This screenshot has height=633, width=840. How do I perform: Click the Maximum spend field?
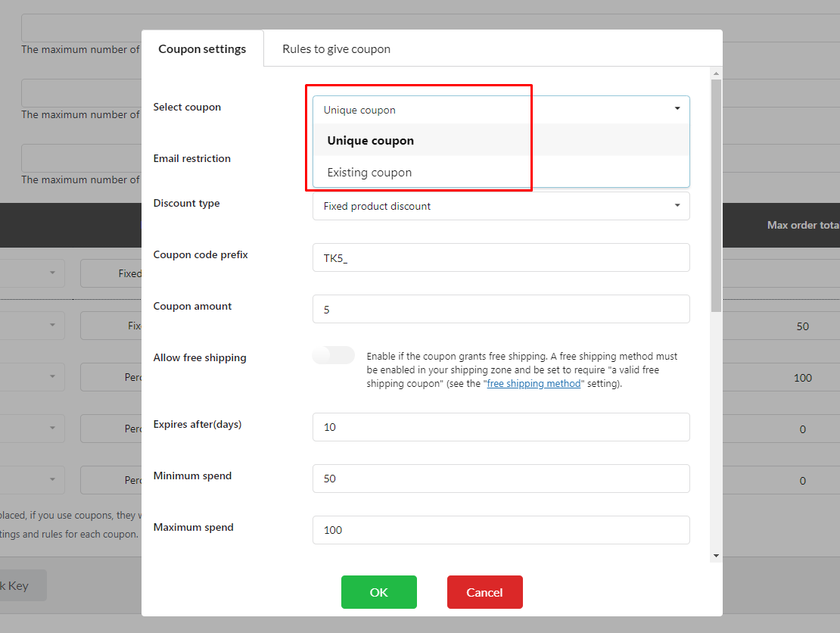click(501, 530)
